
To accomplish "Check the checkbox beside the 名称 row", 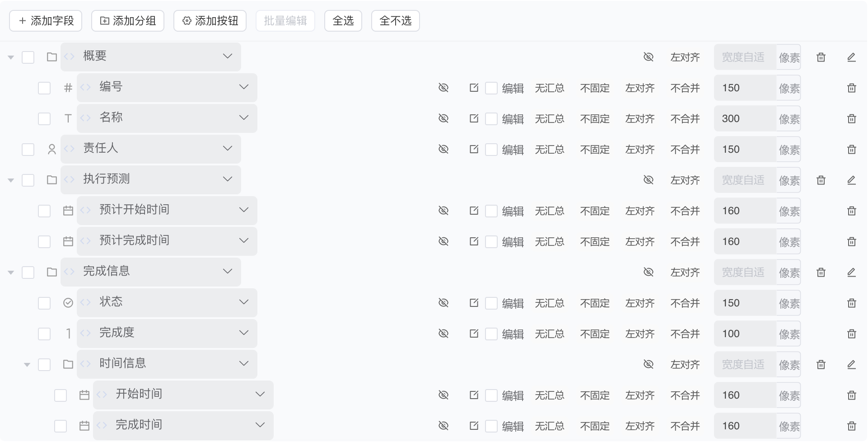I will click(x=44, y=118).
